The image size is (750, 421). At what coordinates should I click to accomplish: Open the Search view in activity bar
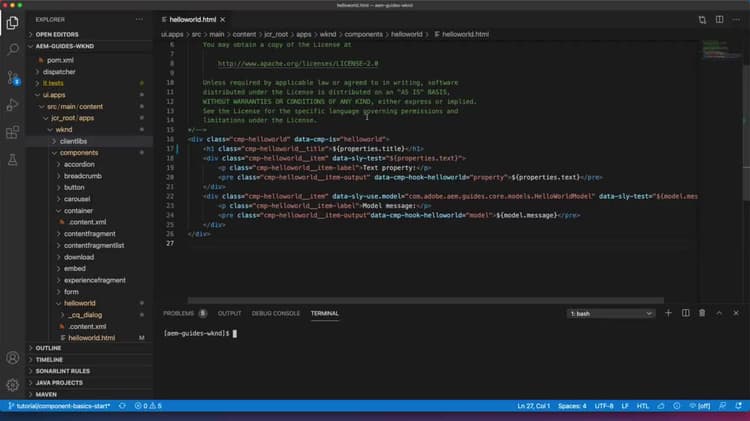point(13,49)
